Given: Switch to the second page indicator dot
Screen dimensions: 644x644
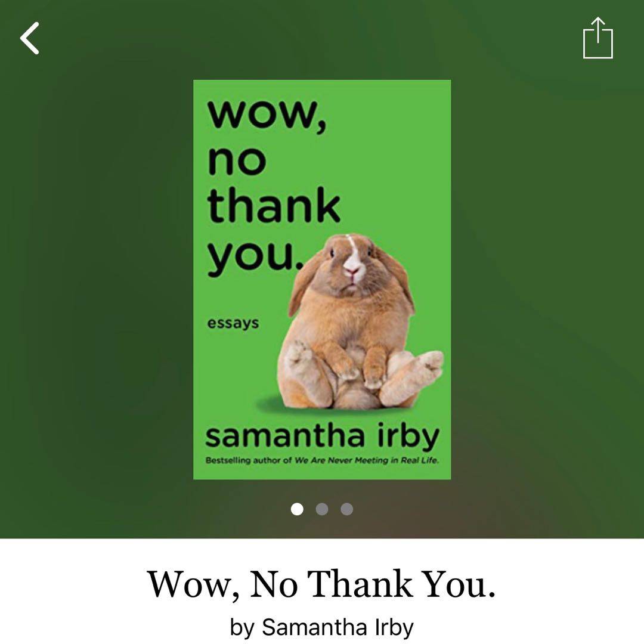Looking at the screenshot, I should point(322,509).
